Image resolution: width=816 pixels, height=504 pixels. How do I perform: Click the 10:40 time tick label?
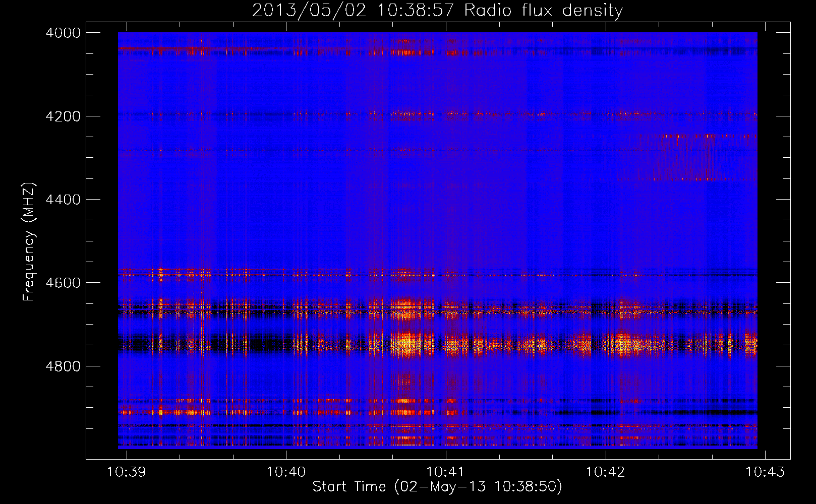point(286,472)
